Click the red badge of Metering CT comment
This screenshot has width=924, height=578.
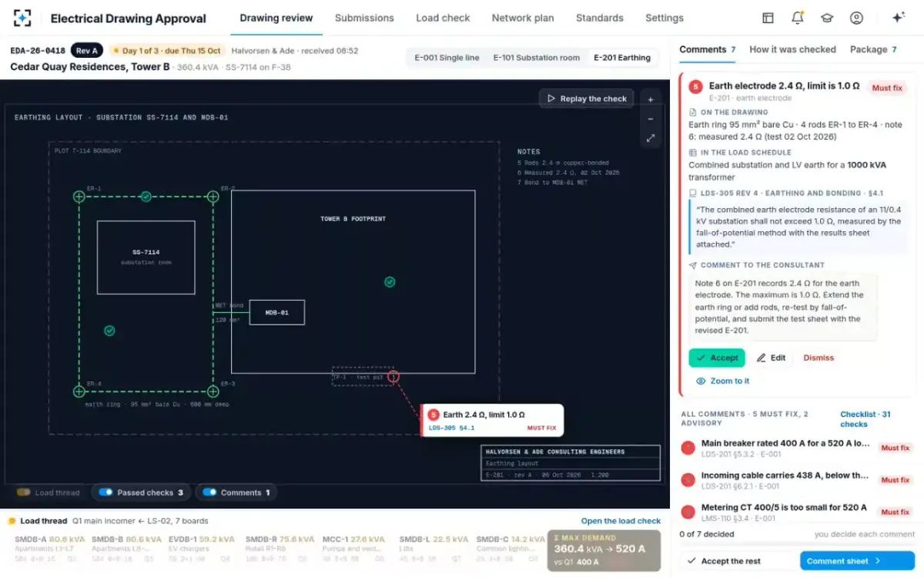688,511
